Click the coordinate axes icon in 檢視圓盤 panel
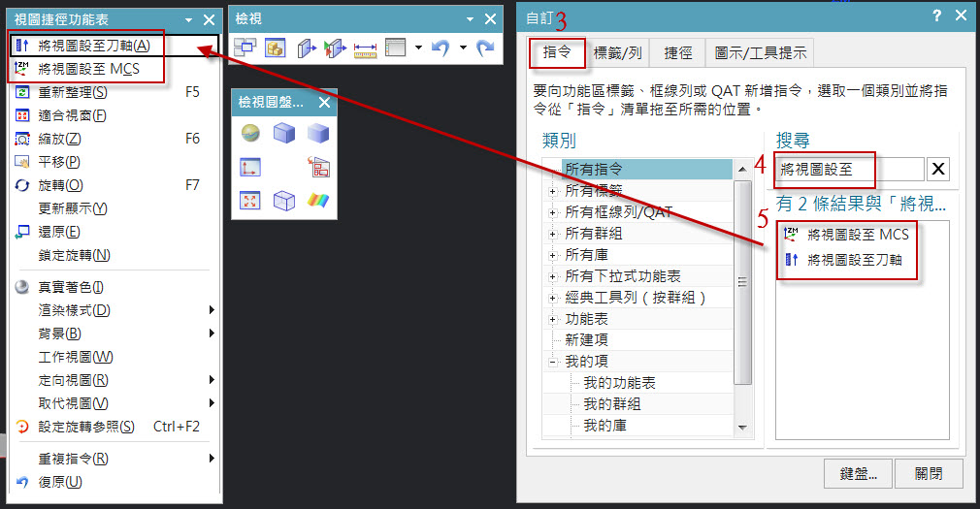 click(250, 167)
